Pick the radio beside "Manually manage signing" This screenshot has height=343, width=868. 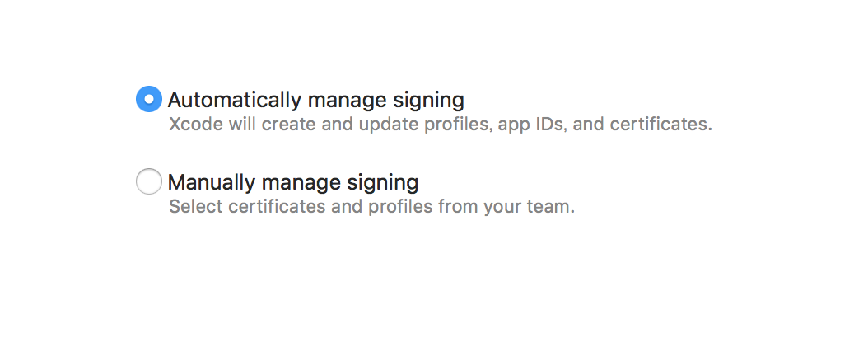point(148,181)
